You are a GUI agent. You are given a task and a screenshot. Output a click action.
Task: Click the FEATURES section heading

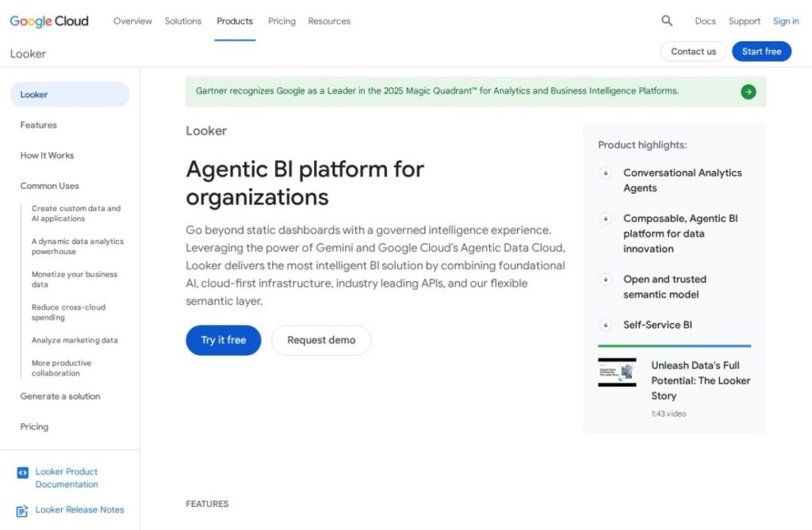[207, 504]
